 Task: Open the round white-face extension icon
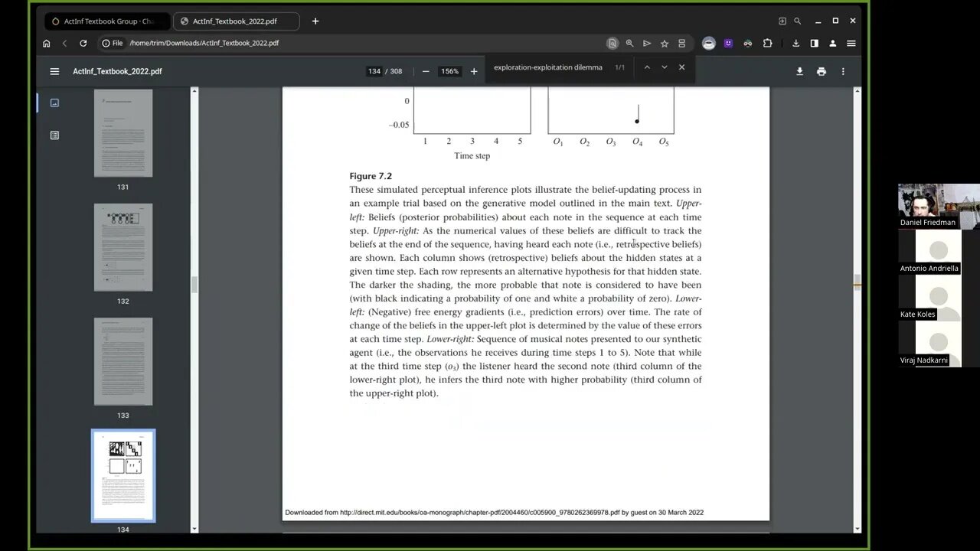(709, 43)
